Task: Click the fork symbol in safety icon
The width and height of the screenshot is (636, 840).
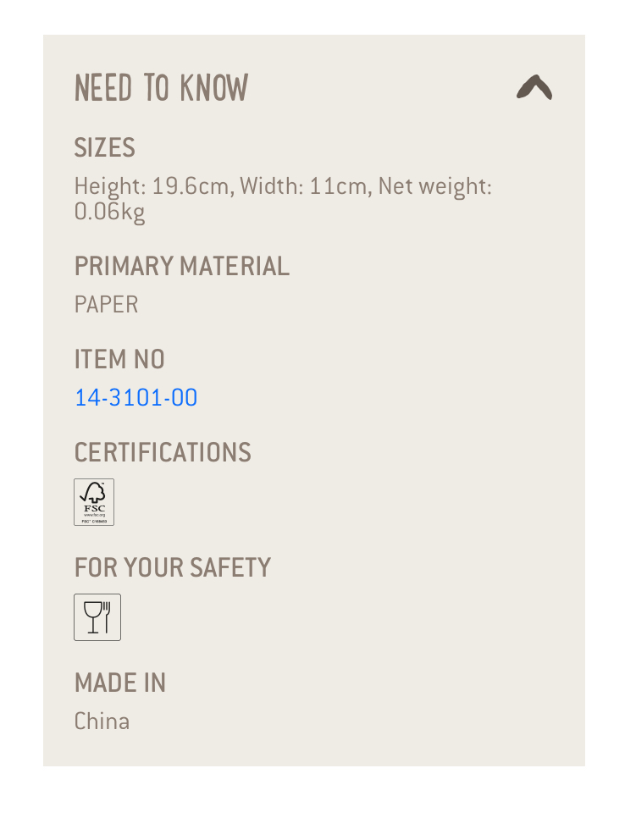Action: [x=107, y=617]
